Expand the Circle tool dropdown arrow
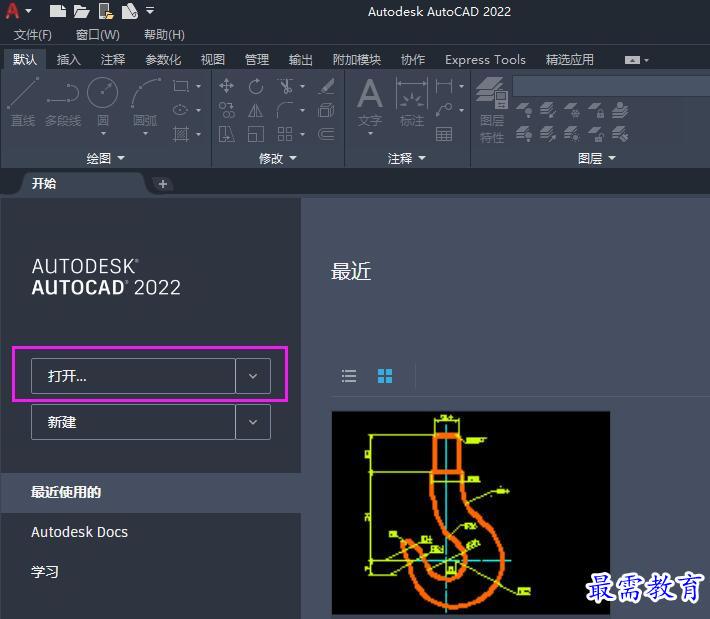Image resolution: width=710 pixels, height=619 pixels. click(103, 134)
